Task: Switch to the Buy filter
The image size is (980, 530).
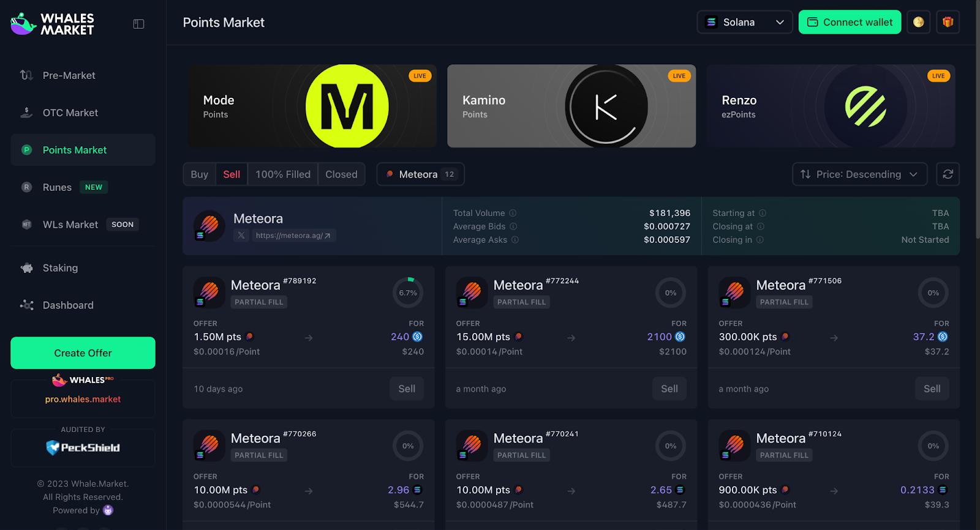Action: point(200,174)
